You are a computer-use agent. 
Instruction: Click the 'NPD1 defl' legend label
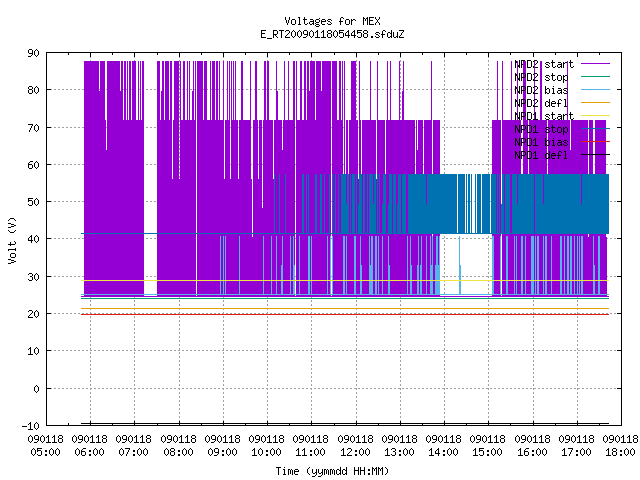pyautogui.click(x=541, y=155)
